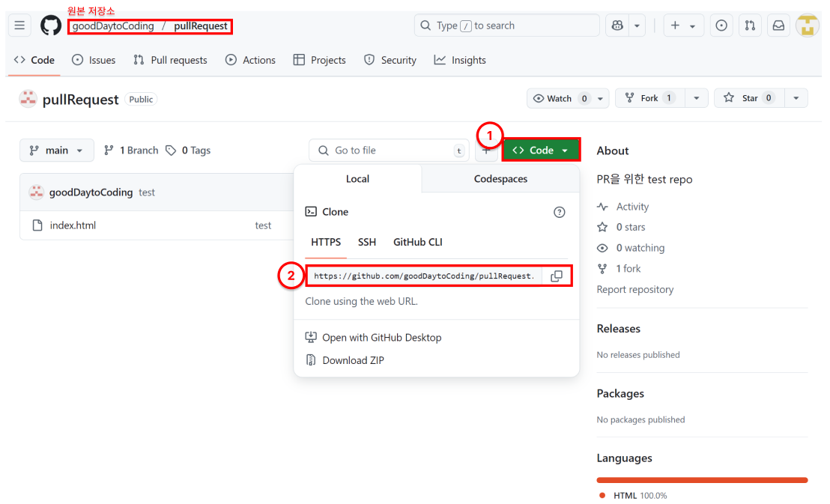The width and height of the screenshot is (830, 504).
Task: View 0 watching link
Action: (631, 249)
